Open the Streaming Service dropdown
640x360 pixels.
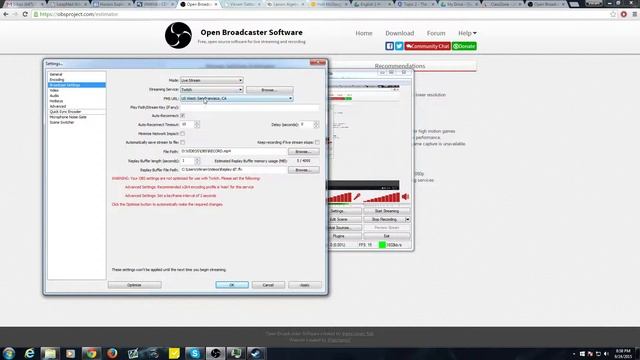click(211, 90)
